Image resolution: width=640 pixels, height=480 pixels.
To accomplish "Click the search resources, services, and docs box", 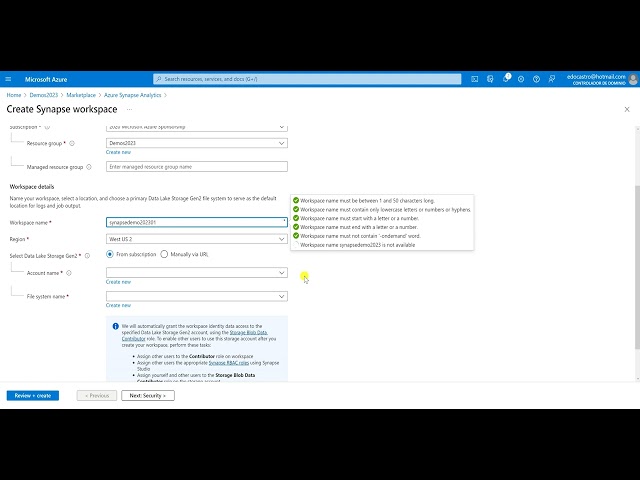I will (307, 79).
